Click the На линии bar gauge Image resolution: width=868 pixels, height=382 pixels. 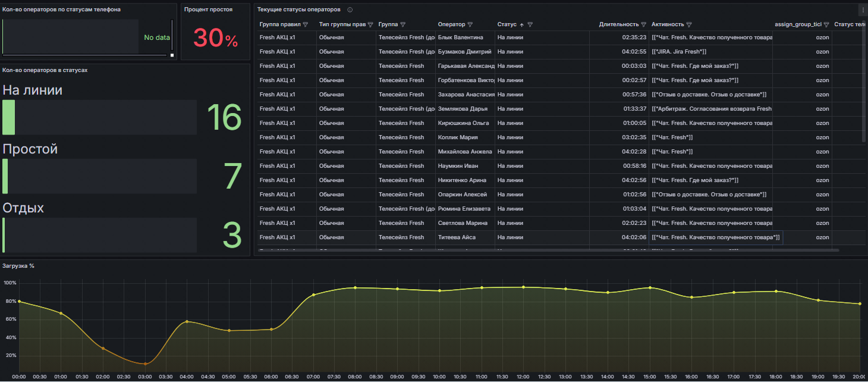point(100,117)
